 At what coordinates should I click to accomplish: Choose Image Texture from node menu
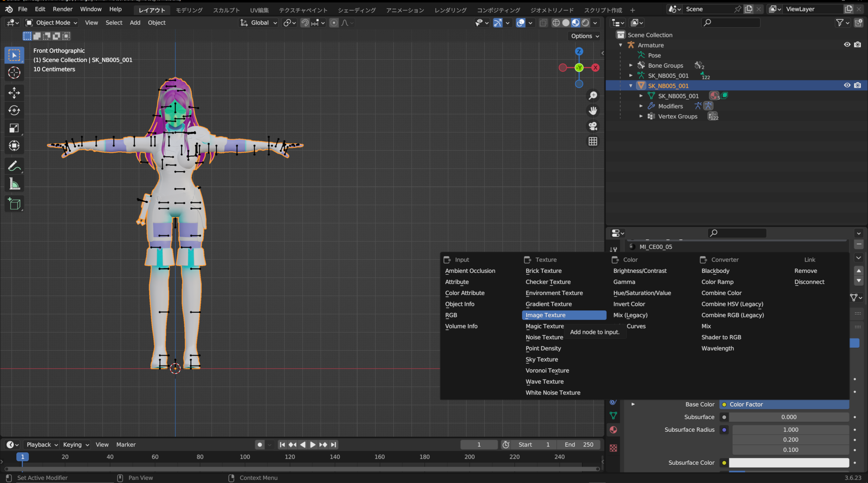564,315
